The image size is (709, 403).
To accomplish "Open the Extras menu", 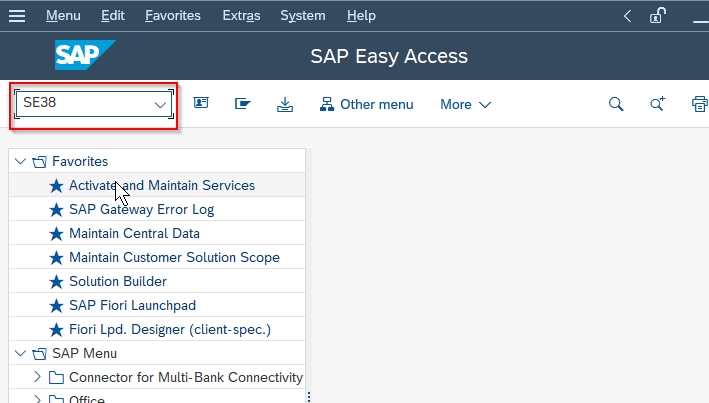I will point(241,16).
